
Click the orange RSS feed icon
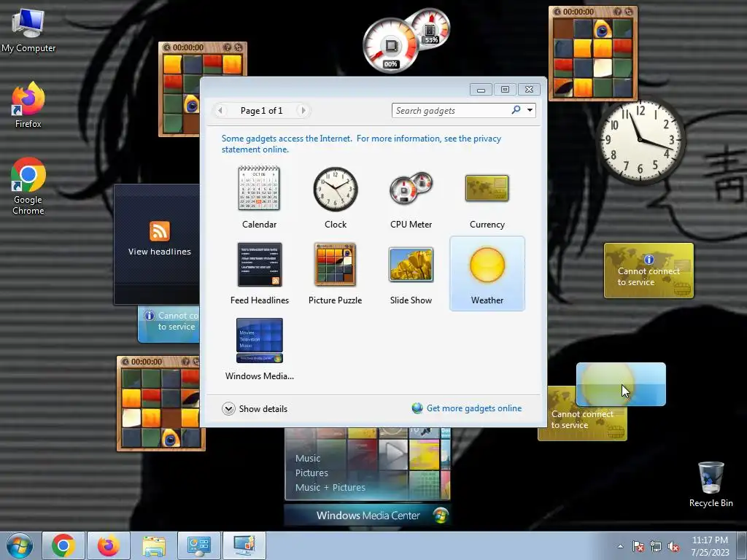[160, 231]
